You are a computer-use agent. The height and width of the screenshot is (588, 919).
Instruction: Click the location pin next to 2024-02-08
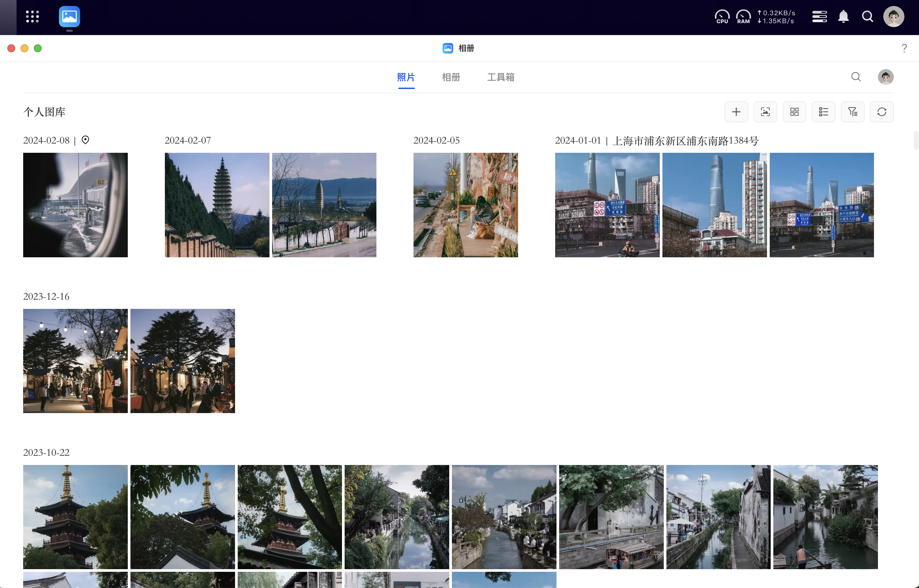(x=85, y=140)
